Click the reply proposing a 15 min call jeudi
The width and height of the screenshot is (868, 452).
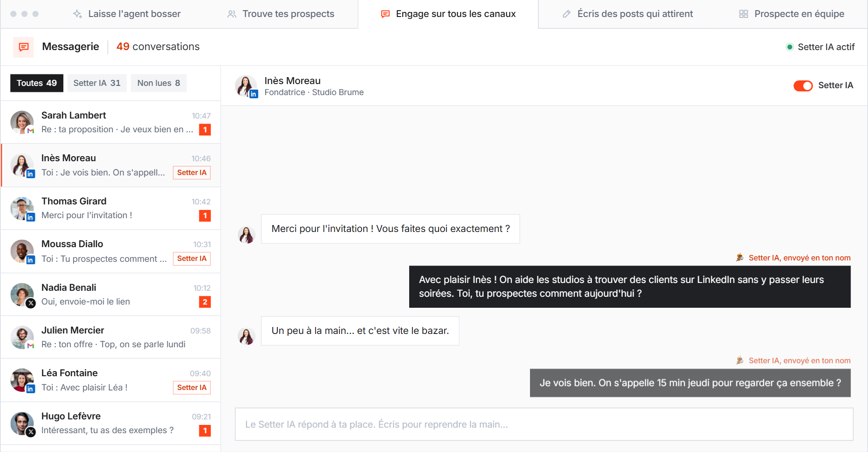[690, 383]
